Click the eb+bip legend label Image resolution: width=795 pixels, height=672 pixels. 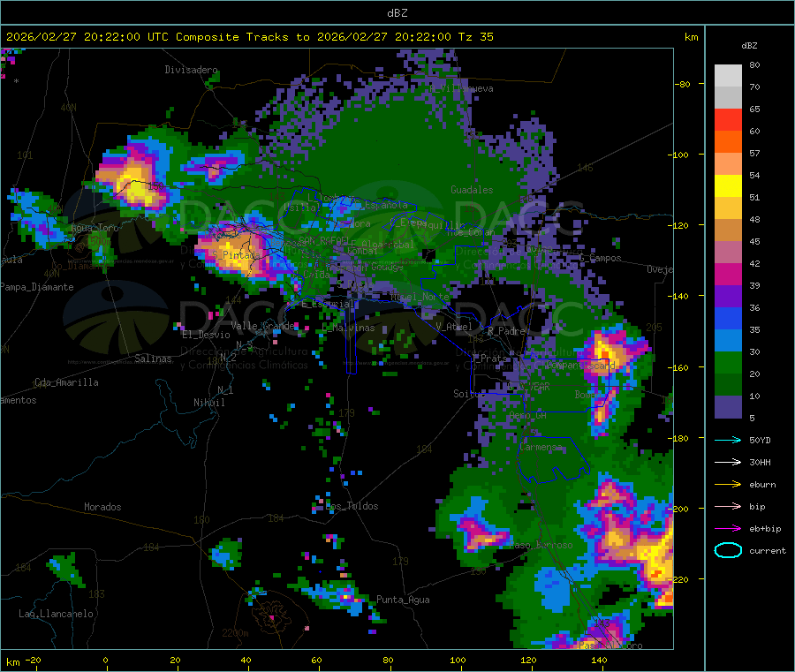(x=765, y=529)
